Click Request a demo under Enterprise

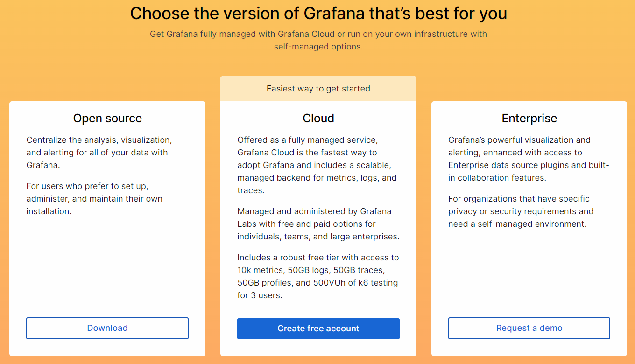pyautogui.click(x=529, y=328)
